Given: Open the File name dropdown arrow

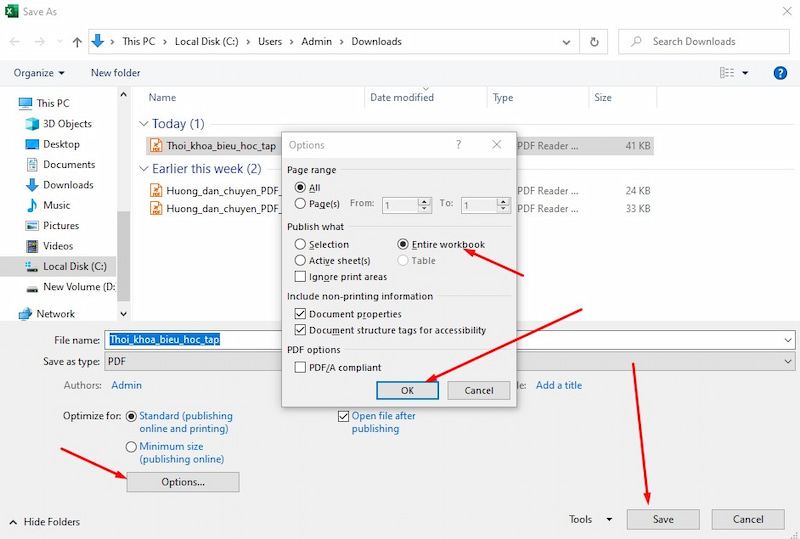Looking at the screenshot, I should coord(788,340).
